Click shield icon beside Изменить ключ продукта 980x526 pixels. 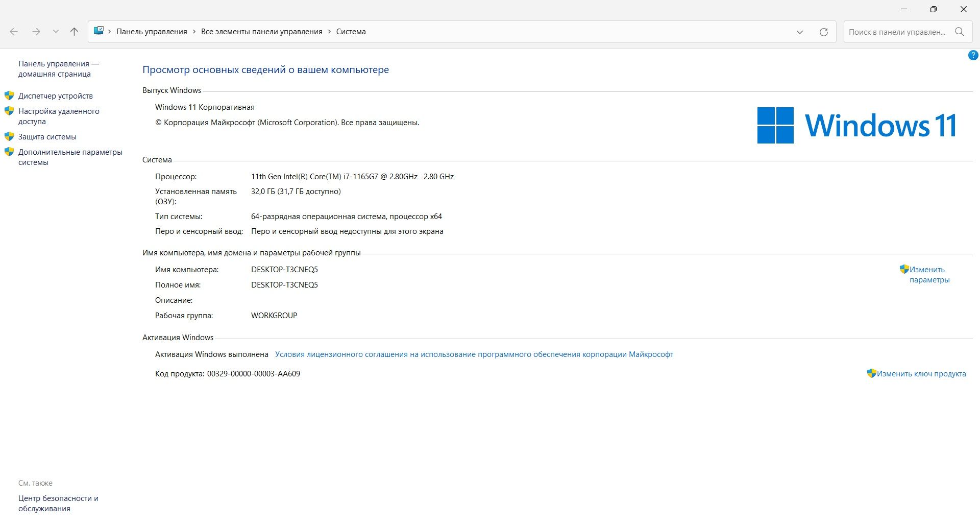(871, 373)
